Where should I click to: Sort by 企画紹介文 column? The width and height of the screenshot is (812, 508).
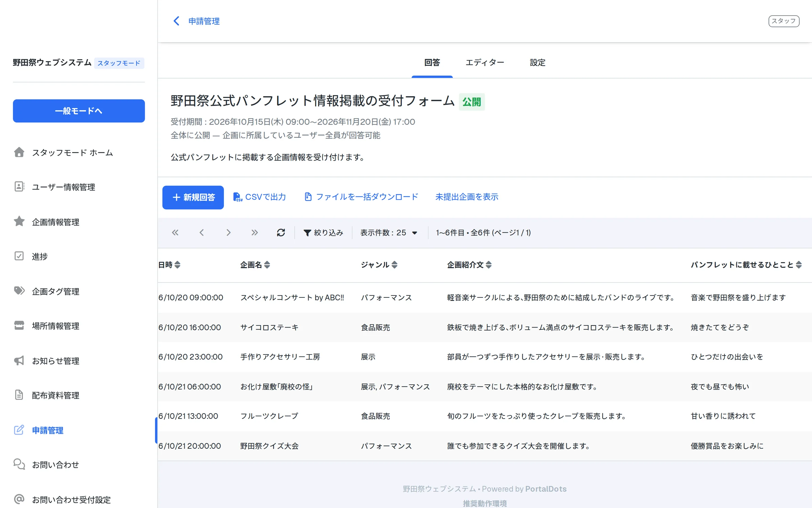(469, 265)
